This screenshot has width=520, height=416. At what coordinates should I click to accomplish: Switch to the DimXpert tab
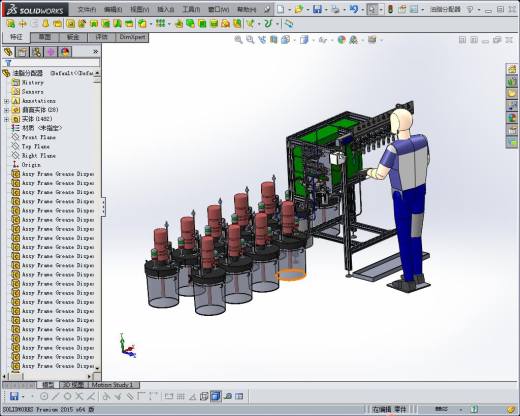132,37
